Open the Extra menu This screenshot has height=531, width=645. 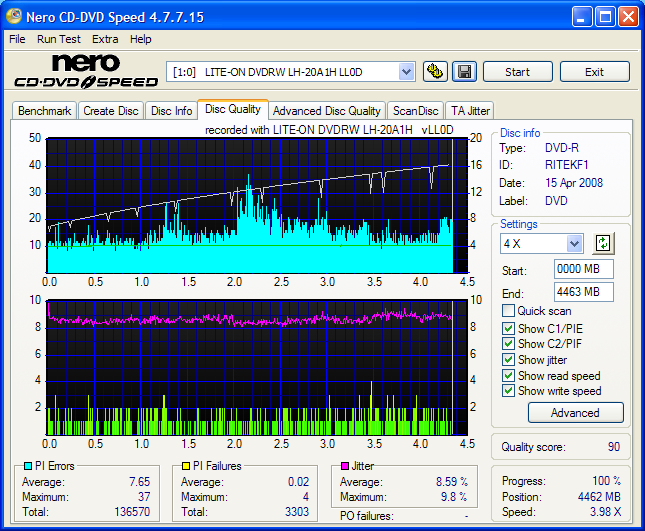(x=105, y=39)
